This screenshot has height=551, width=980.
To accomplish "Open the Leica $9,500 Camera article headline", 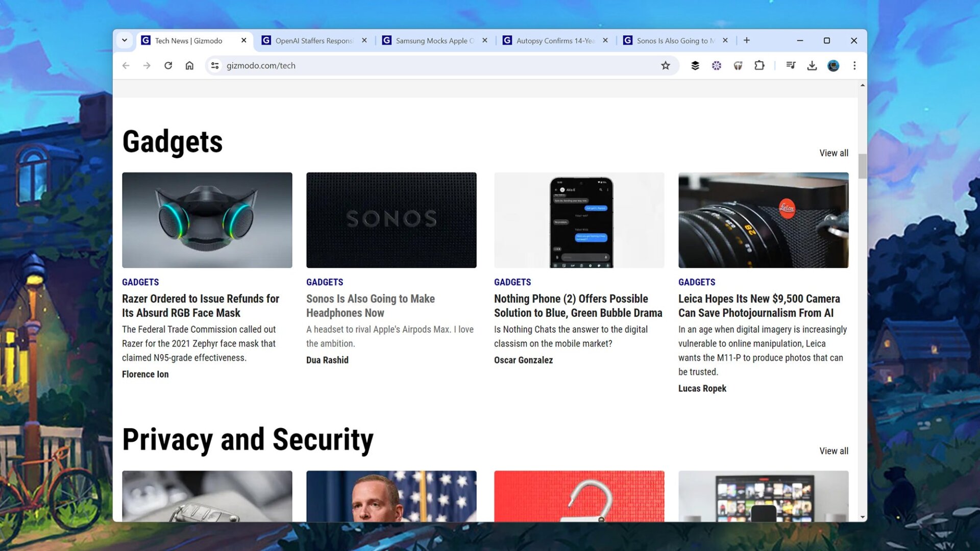I will point(758,306).
